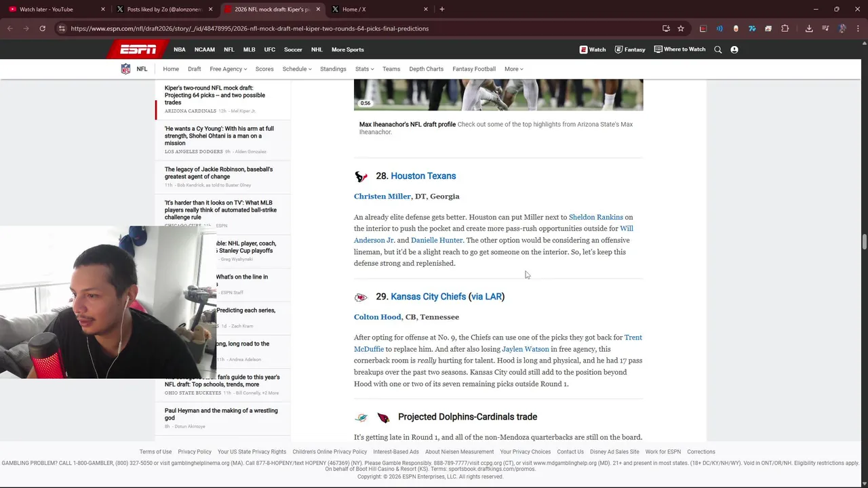
Task: Go back to the previous page
Action: click(9, 28)
